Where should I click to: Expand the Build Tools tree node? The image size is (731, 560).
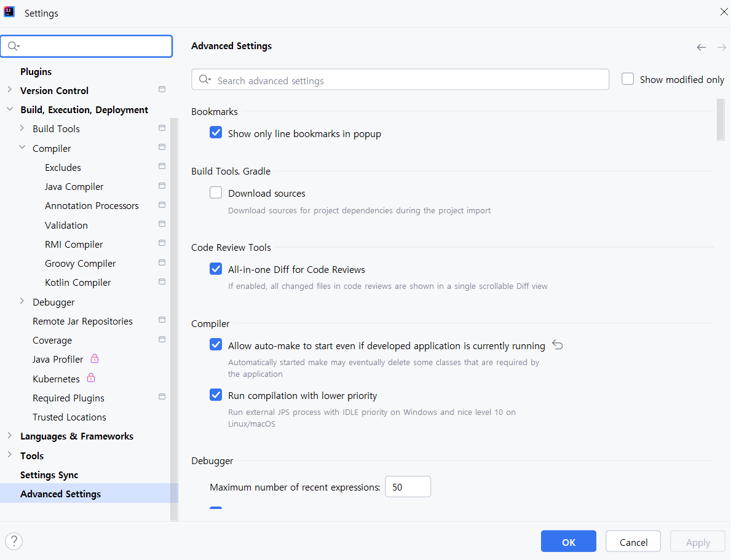pos(22,128)
